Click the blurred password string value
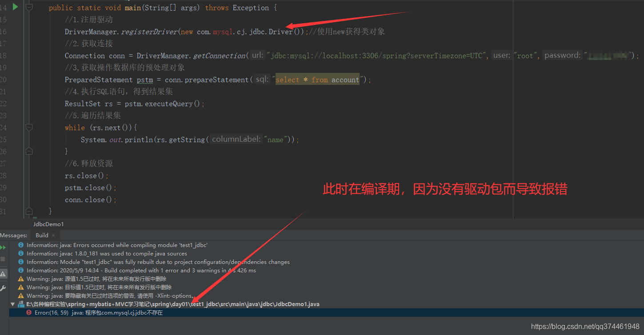The width and height of the screenshot is (644, 335). tap(608, 56)
